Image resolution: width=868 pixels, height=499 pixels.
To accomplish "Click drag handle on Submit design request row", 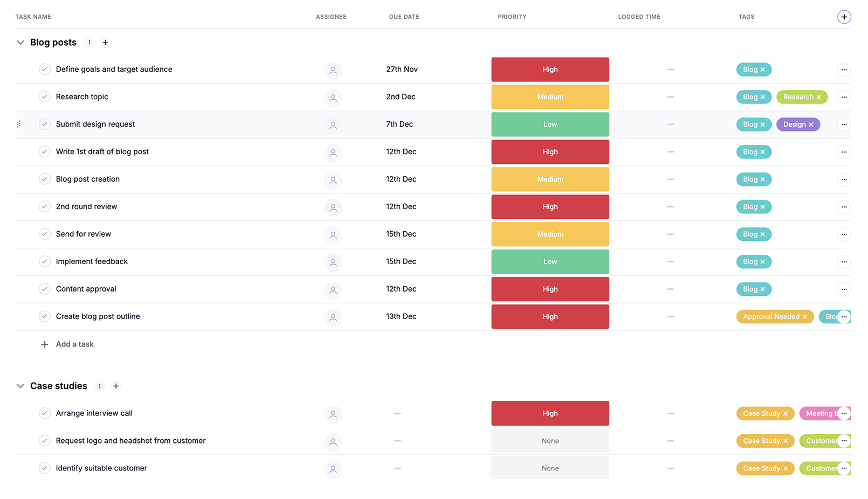I will [19, 124].
